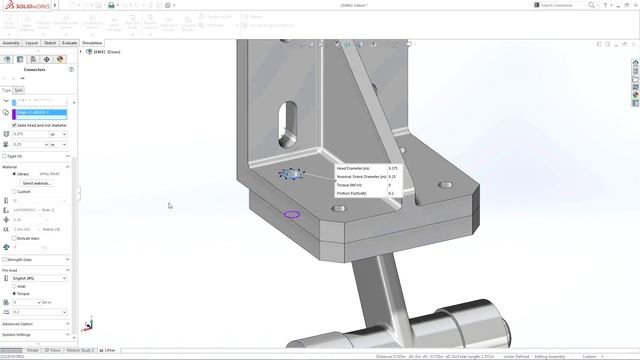This screenshot has width=640, height=360.
Task: Switch to the Evaluate ribbon tab
Action: (69, 43)
